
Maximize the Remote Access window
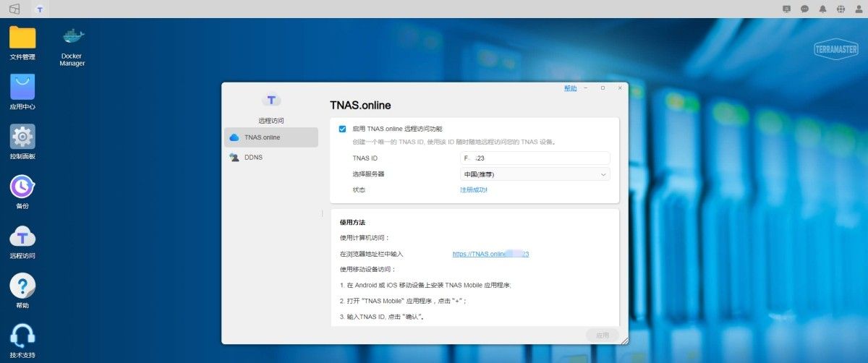tap(603, 87)
